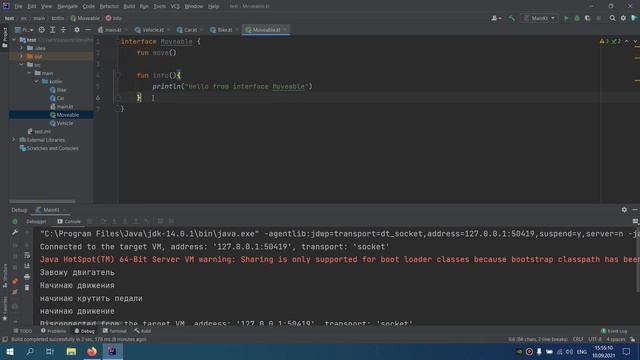Toggle fold marker at fun info line
This screenshot has height=360, width=640.
tap(118, 75)
